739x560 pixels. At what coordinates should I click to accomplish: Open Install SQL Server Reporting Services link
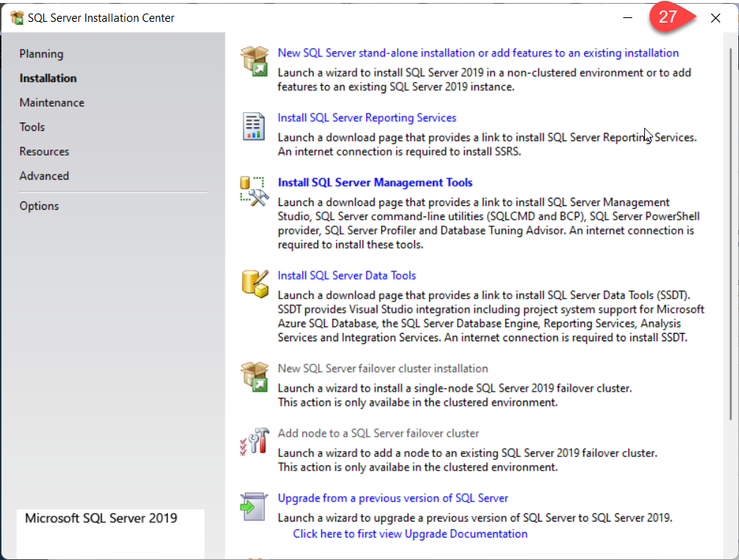(367, 118)
